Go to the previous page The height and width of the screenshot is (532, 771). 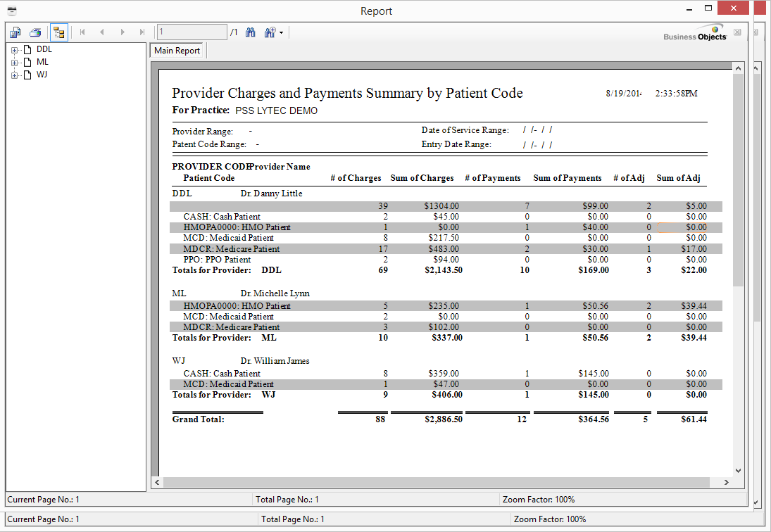(102, 32)
